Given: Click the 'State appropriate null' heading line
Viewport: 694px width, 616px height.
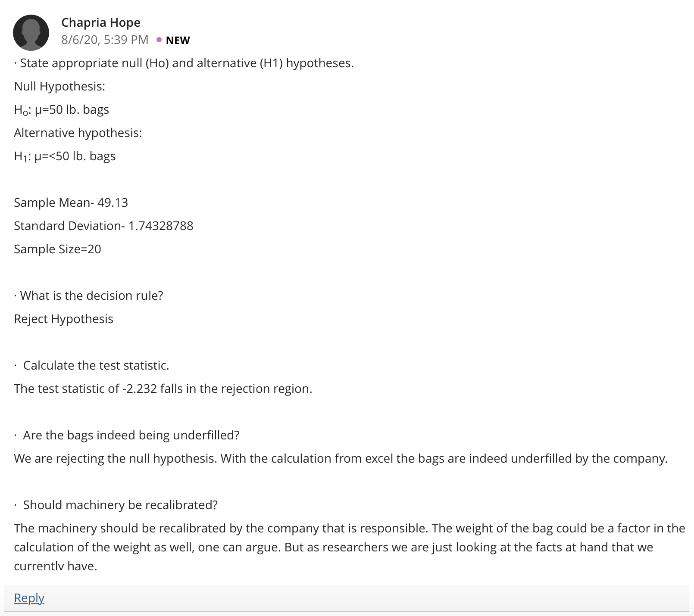Looking at the screenshot, I should click(x=184, y=63).
